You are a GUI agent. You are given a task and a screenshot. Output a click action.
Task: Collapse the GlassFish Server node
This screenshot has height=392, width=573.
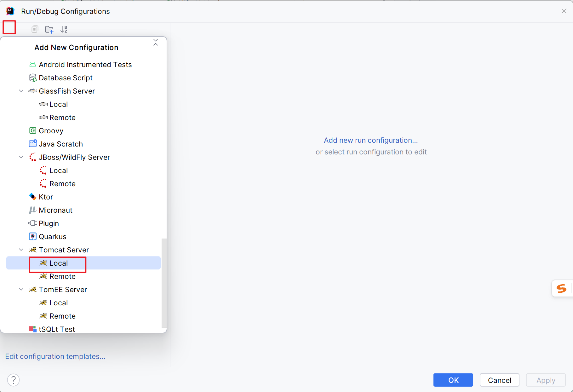(21, 91)
